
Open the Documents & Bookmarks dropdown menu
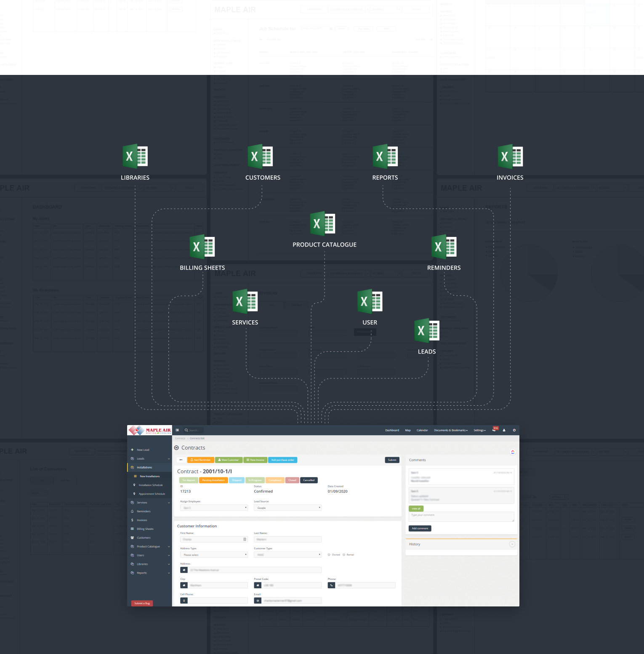tap(451, 430)
